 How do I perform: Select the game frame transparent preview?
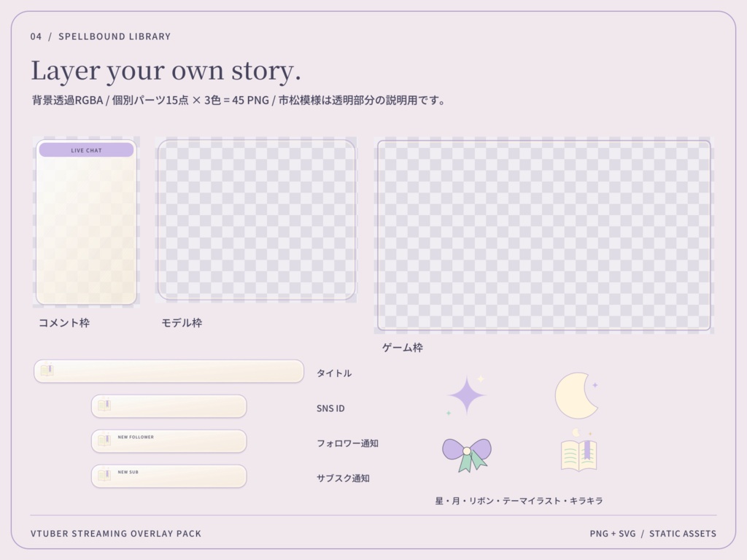(544, 236)
